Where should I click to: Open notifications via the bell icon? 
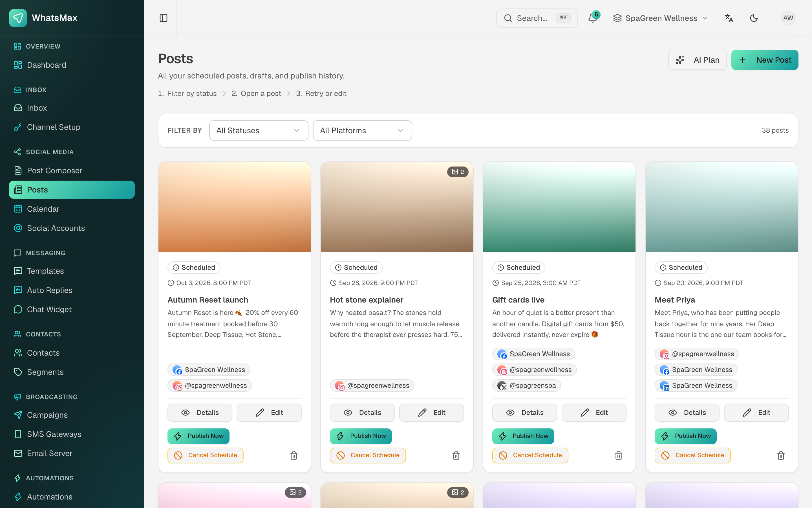(593, 18)
